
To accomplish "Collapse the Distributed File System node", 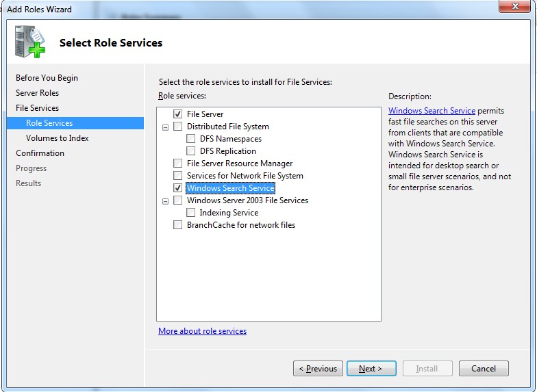I will coord(166,127).
